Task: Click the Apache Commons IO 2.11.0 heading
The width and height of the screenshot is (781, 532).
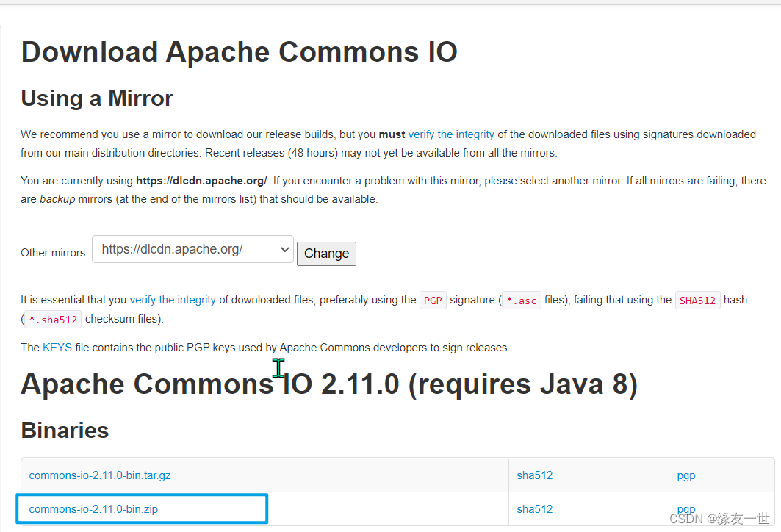Action: coord(328,384)
